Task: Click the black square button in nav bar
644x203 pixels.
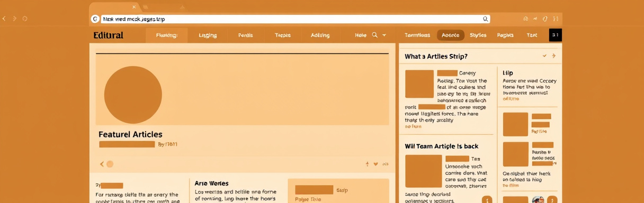Action: 556,35
